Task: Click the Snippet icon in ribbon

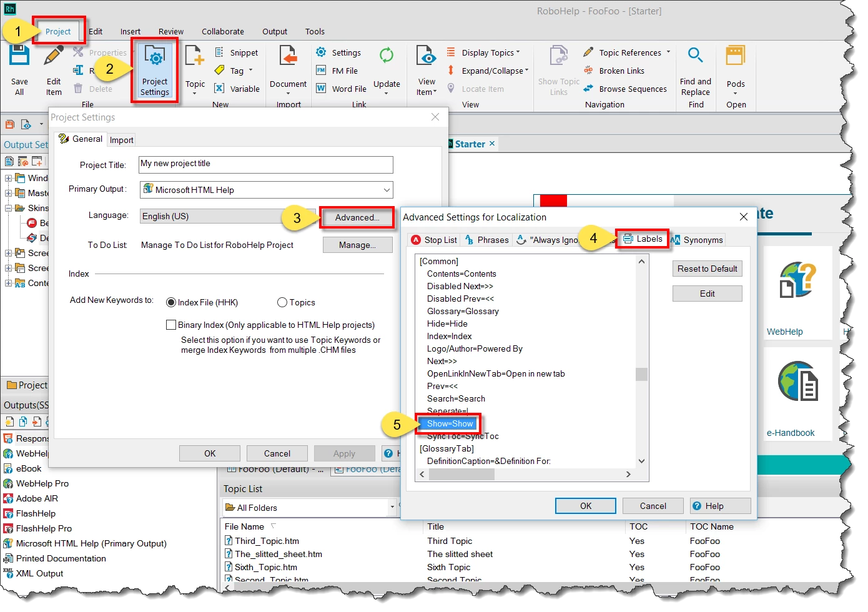Action: pyautogui.click(x=220, y=52)
